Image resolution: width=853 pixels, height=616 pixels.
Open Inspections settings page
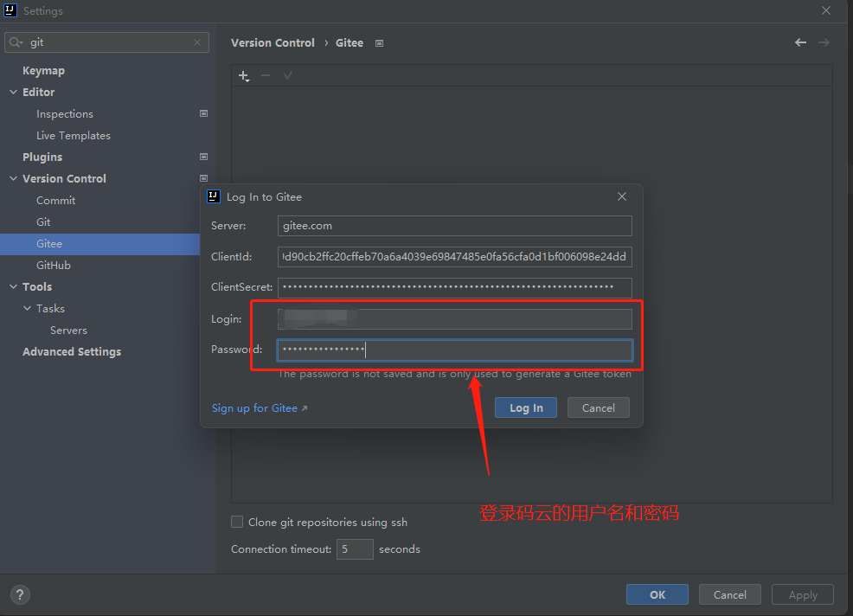coord(65,113)
